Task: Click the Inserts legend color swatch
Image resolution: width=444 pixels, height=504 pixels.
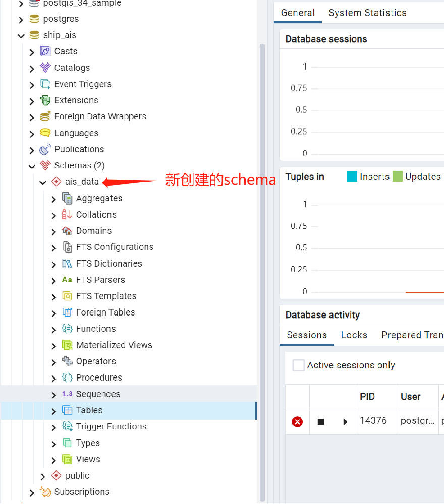Action: point(352,176)
